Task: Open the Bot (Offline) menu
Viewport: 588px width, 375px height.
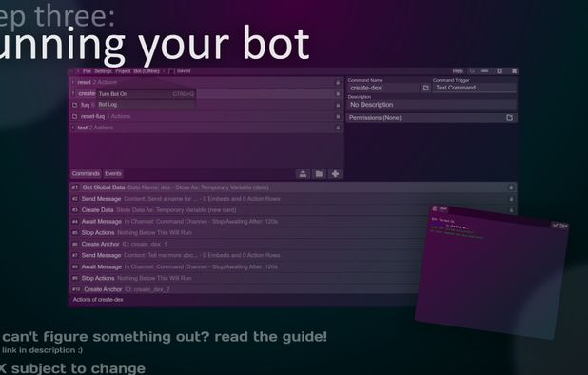Action: 147,71
